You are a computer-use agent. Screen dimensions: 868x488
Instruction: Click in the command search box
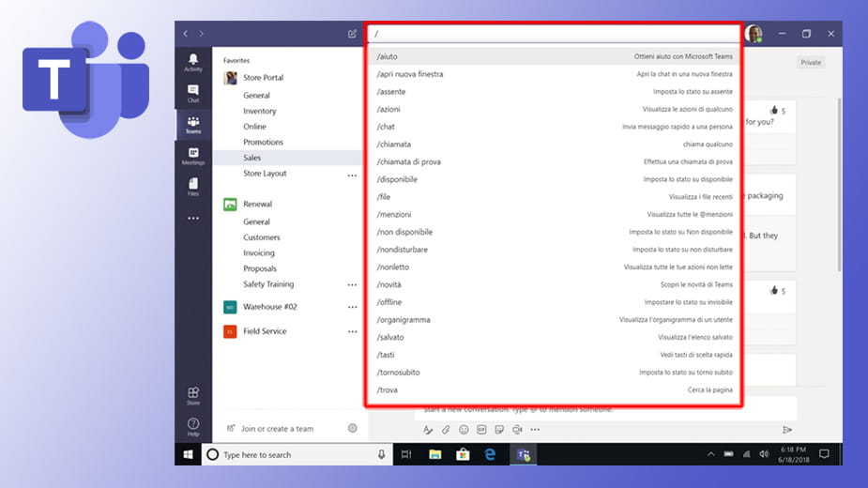coord(555,34)
